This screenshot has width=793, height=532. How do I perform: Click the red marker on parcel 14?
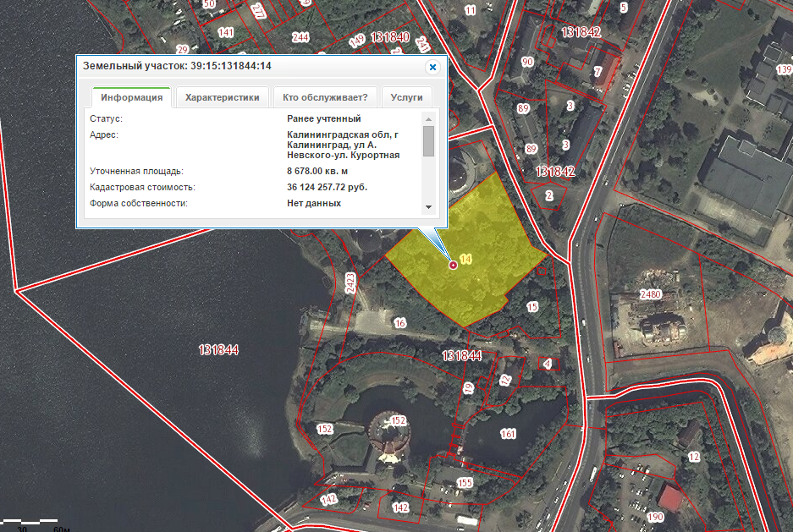click(x=453, y=266)
